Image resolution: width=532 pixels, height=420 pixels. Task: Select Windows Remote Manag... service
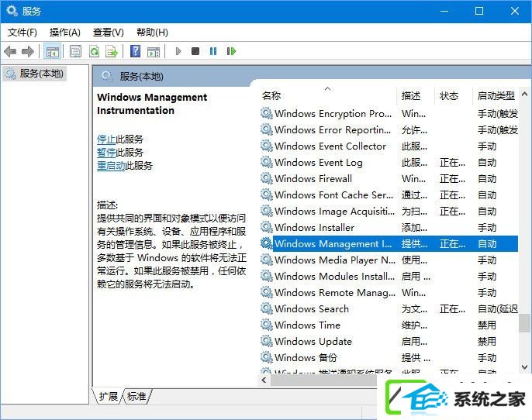pos(389,292)
